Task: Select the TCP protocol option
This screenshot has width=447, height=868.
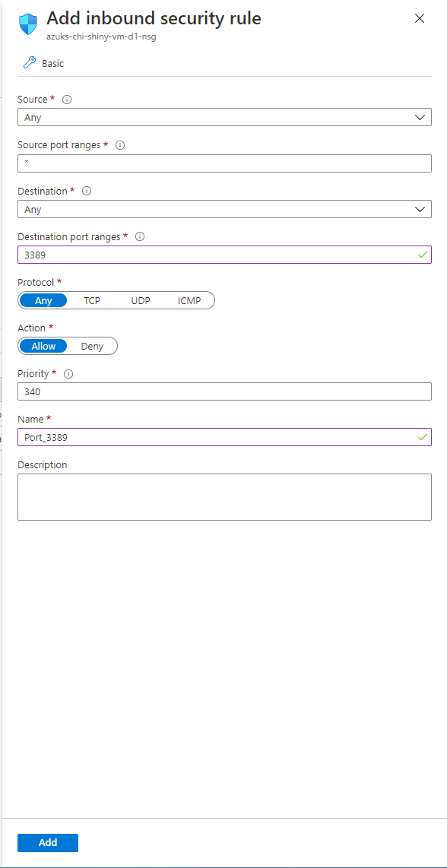Action: (x=91, y=300)
